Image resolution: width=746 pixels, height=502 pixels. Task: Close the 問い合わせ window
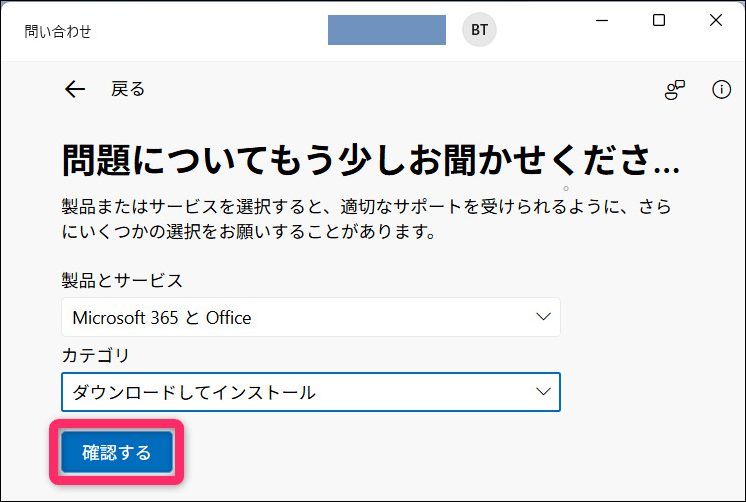point(716,20)
